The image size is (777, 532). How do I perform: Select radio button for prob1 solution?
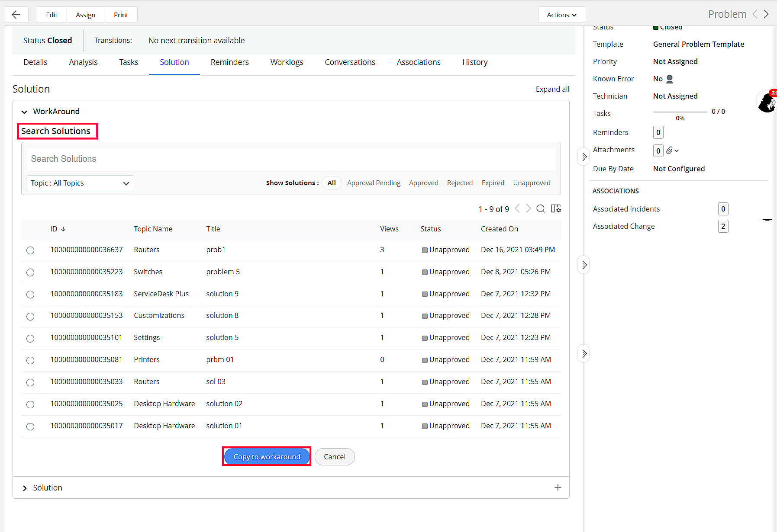(30, 250)
